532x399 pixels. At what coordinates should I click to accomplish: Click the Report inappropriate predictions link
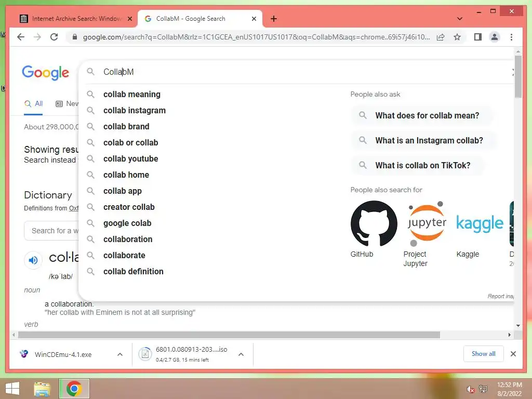[x=501, y=296]
